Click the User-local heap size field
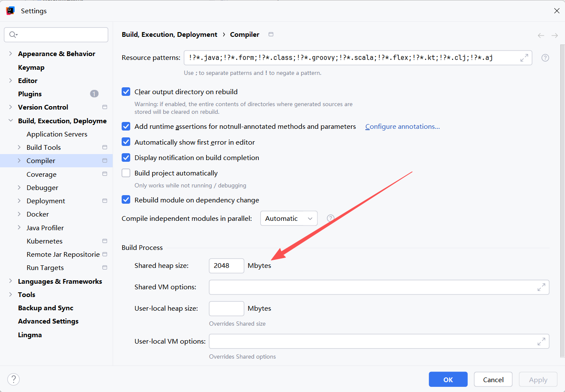This screenshot has height=392, width=565. [x=227, y=309]
